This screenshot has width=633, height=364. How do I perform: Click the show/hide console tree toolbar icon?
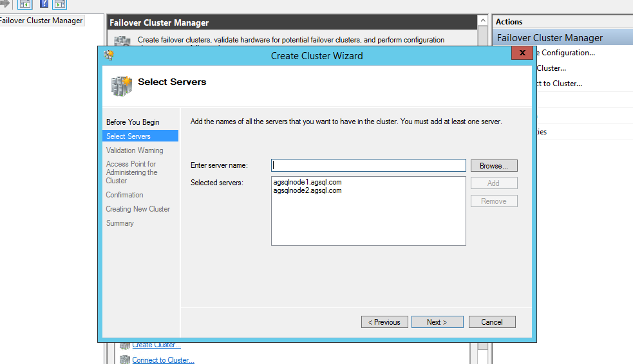pyautogui.click(x=25, y=5)
